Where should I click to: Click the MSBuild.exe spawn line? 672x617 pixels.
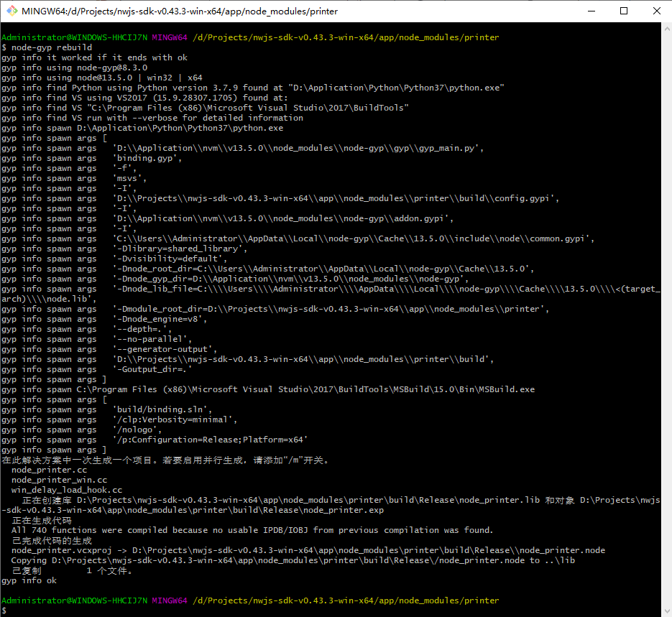coord(268,389)
